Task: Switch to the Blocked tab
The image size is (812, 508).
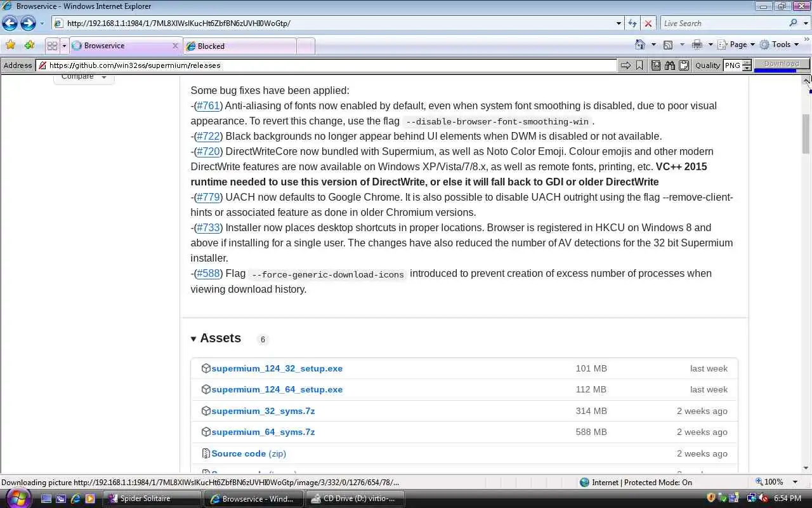Action: (x=240, y=46)
